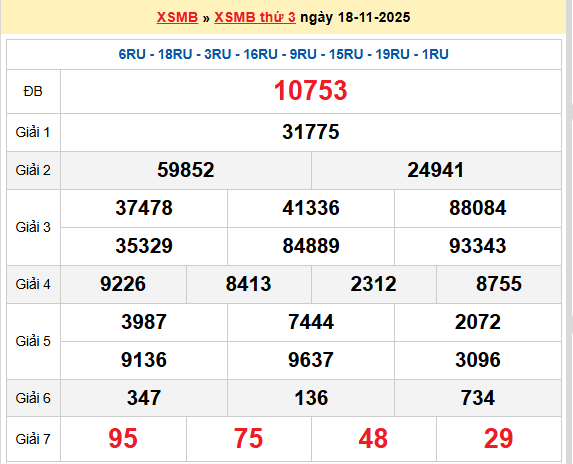Select Giải 3 number 41336
The width and height of the screenshot is (573, 464).
pyautogui.click(x=311, y=208)
